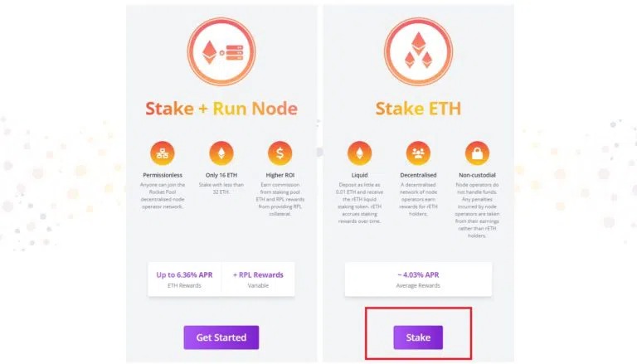Image resolution: width=637 pixels, height=364 pixels.
Task: Select the Only 16 ETH diamond icon
Action: [221, 153]
